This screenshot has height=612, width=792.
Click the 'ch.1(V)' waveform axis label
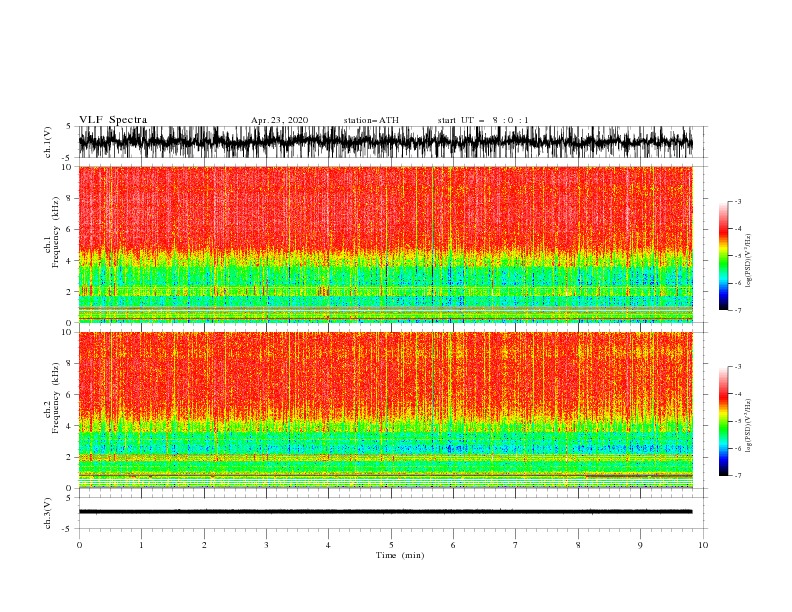tap(48, 142)
